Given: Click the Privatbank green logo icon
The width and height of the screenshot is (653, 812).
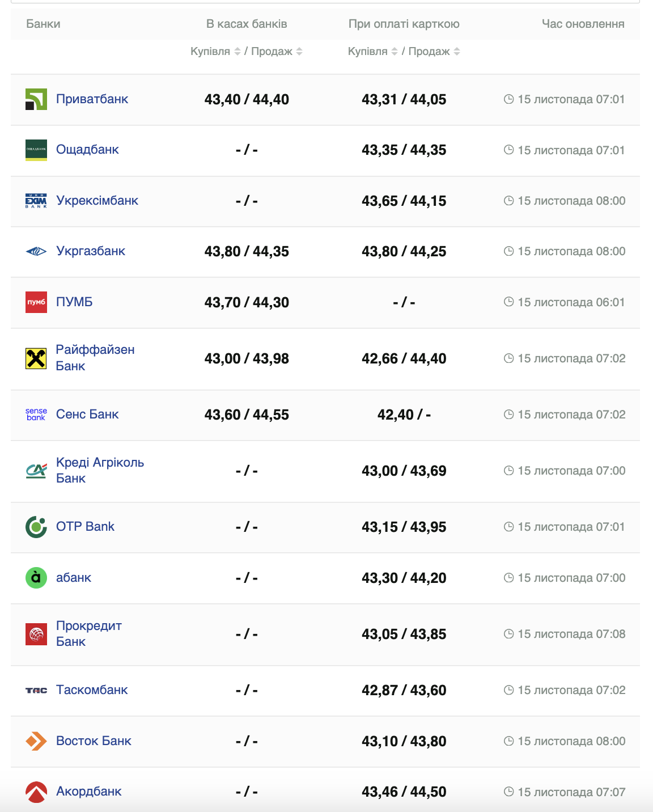Looking at the screenshot, I should click(36, 99).
